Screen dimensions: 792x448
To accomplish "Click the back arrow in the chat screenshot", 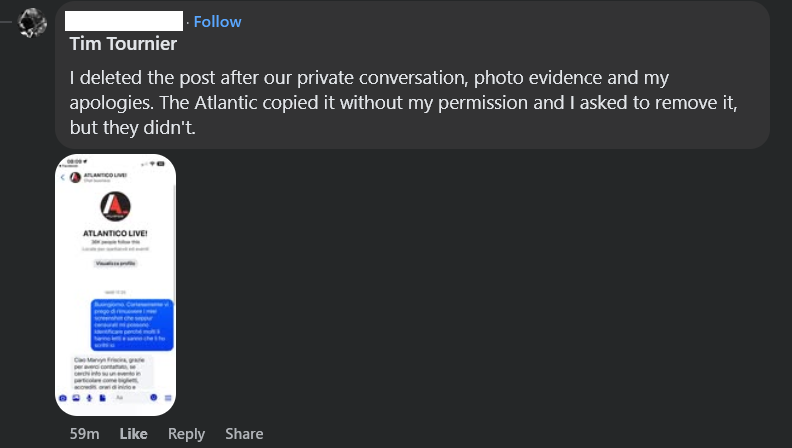I will tap(63, 177).
